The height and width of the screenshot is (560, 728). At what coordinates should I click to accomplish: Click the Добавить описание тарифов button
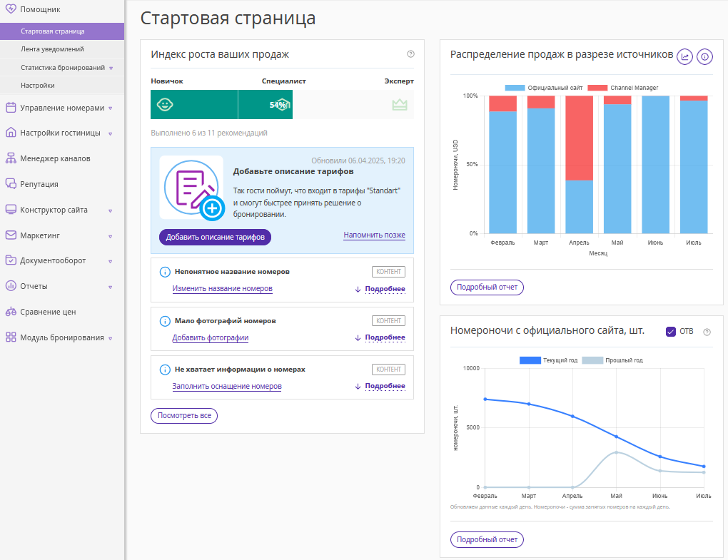pyautogui.click(x=215, y=237)
